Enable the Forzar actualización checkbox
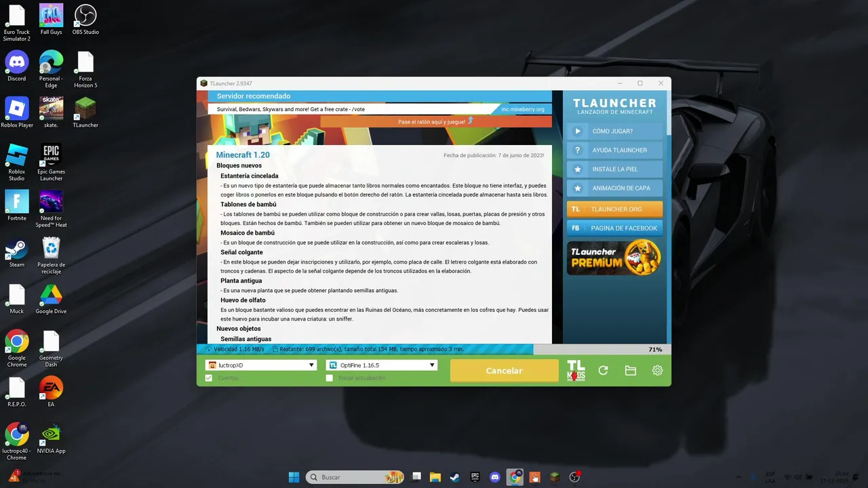Viewport: 868px width, 488px height. (x=330, y=378)
